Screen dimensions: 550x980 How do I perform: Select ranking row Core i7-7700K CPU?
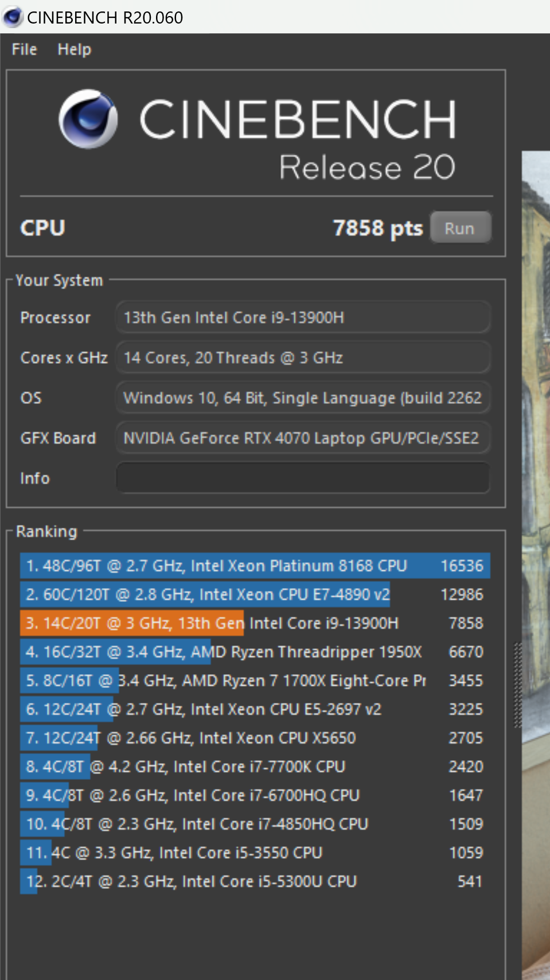[255, 767]
